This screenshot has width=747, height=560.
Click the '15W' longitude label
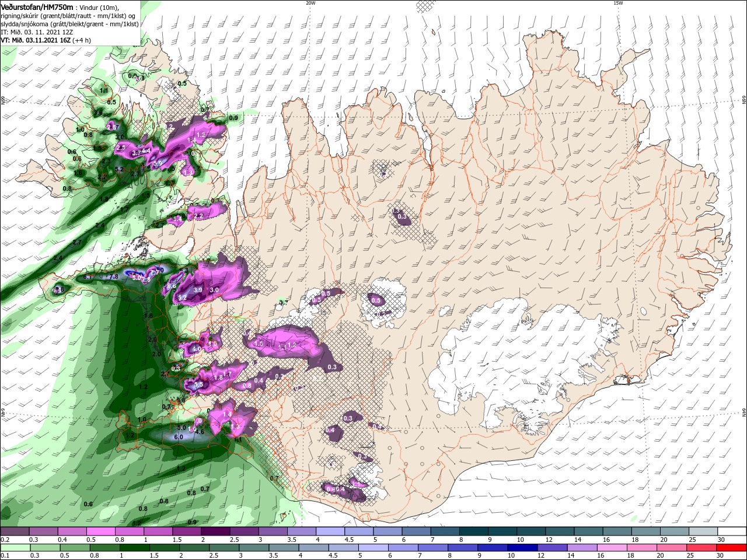coord(618,3)
